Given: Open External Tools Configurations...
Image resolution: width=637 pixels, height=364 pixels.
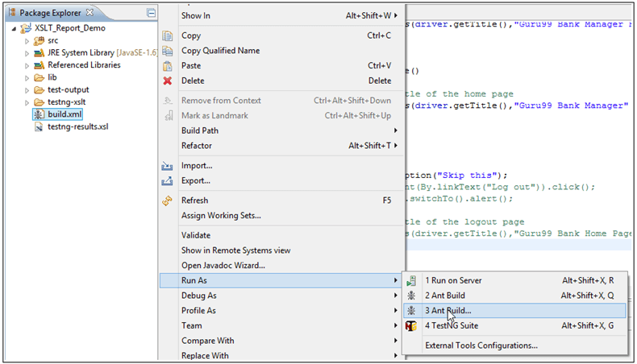Looking at the screenshot, I should click(481, 345).
